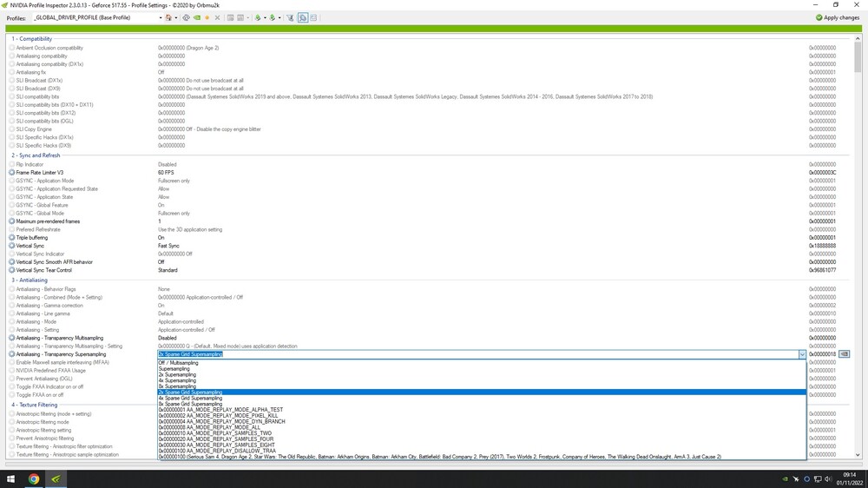Screen dimensions: 868x488
Task: Open the import arrow's dropdown menu
Action: click(x=279, y=17)
